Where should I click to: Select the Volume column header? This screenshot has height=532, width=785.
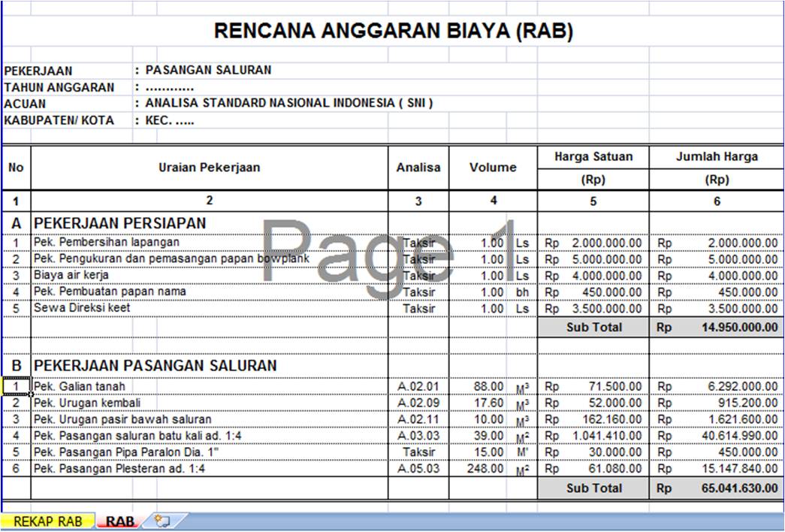pos(491,167)
